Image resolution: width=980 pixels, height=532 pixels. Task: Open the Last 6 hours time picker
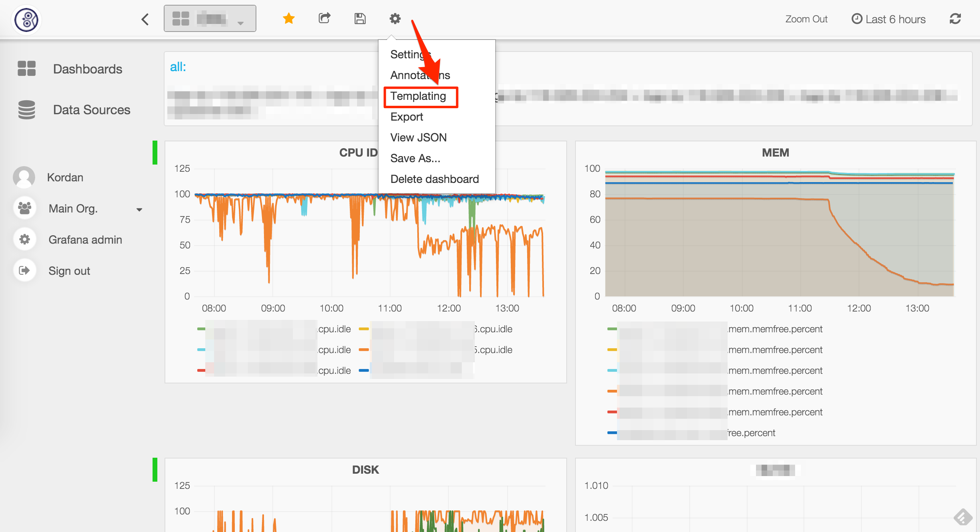[x=889, y=19]
